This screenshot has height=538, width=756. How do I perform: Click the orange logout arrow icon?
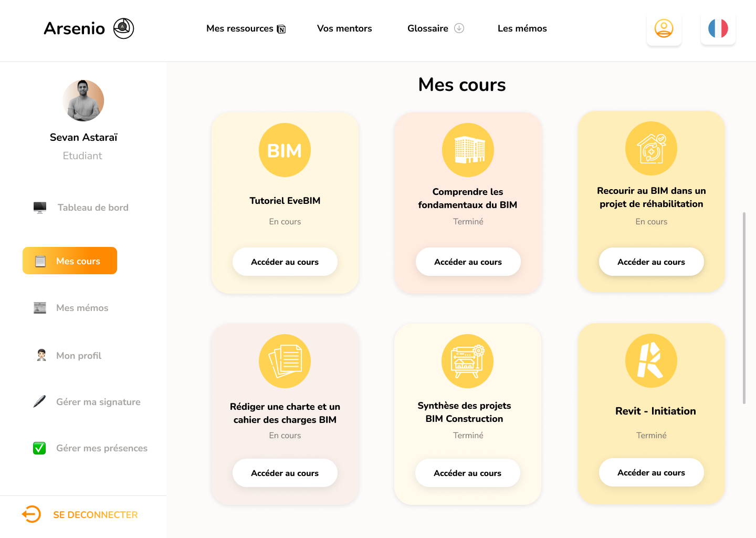[31, 514]
